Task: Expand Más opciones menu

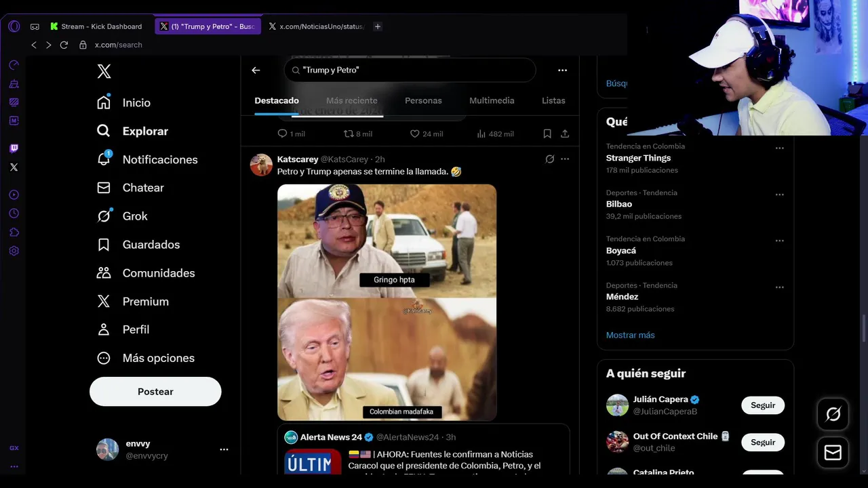Action: (146, 358)
